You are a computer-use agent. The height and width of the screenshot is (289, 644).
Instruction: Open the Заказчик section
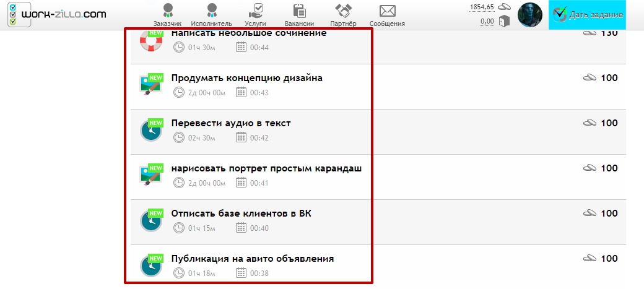pos(167,15)
